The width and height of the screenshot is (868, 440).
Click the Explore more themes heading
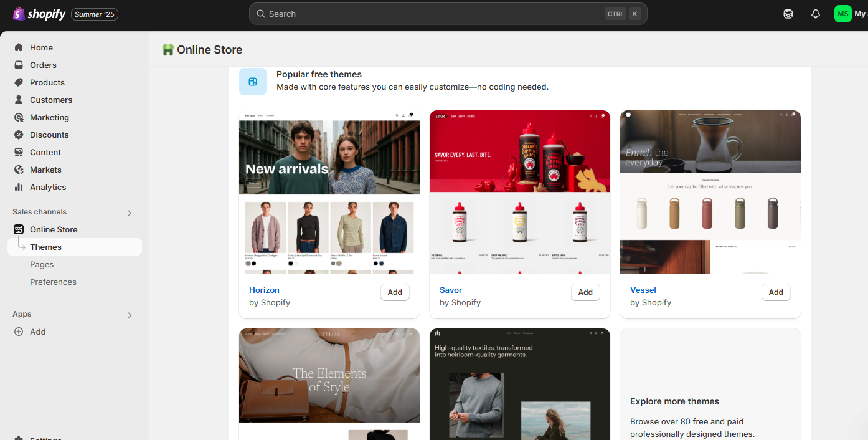674,401
